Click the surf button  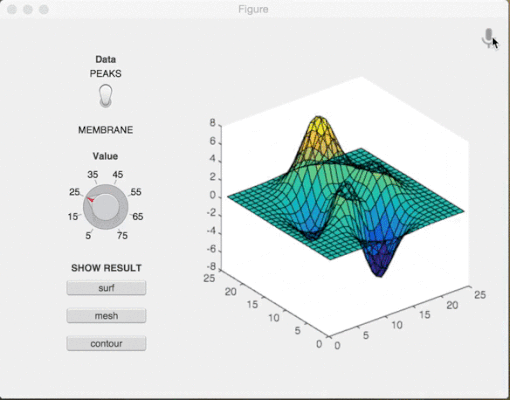click(x=106, y=288)
